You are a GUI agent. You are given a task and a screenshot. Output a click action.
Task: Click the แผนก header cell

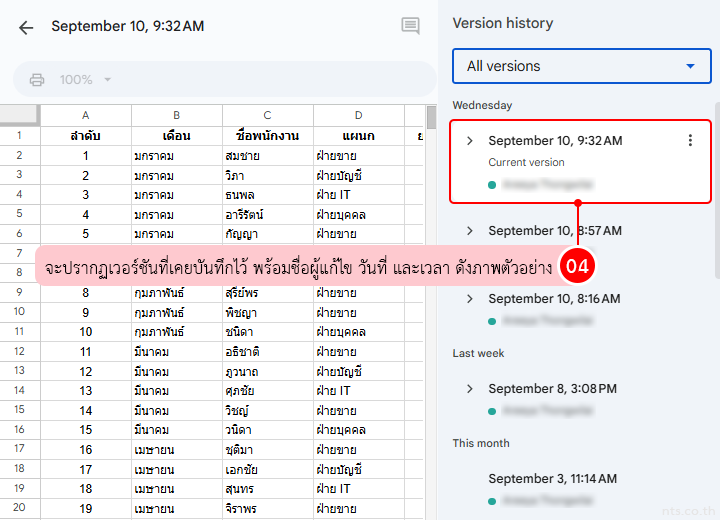[358, 135]
